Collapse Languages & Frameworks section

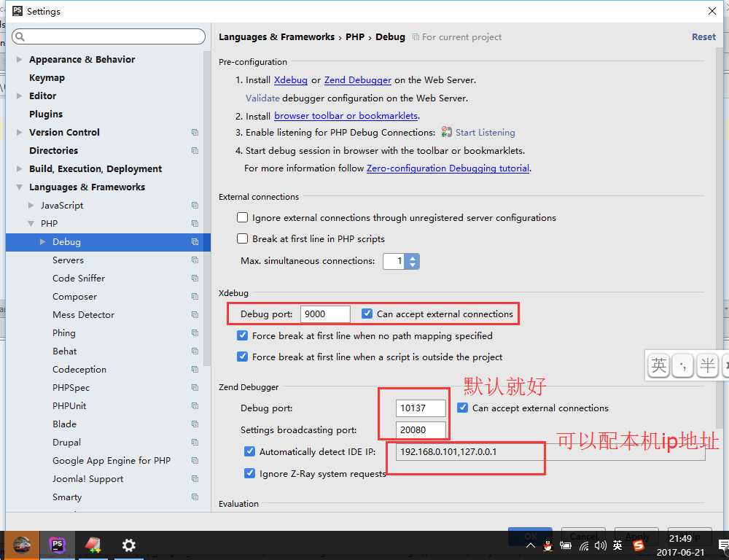pos(19,187)
